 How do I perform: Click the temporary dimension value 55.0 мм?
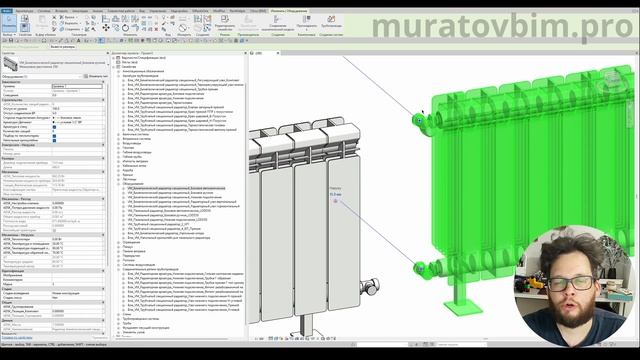(x=336, y=194)
